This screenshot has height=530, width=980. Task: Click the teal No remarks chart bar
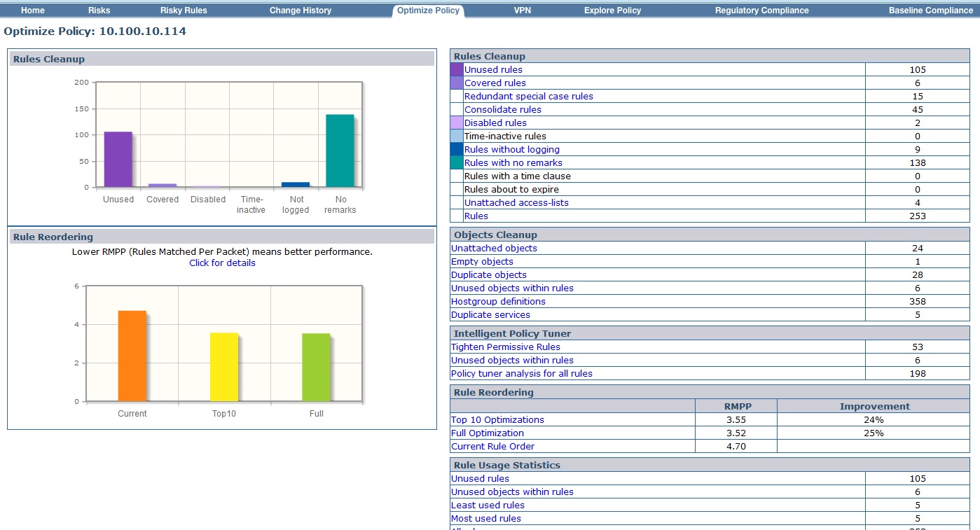click(x=340, y=151)
